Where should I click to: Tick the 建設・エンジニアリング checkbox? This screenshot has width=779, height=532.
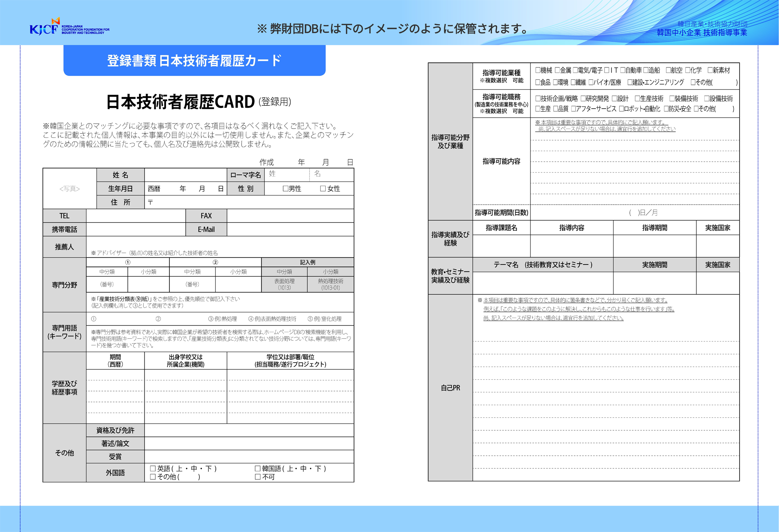[630, 82]
